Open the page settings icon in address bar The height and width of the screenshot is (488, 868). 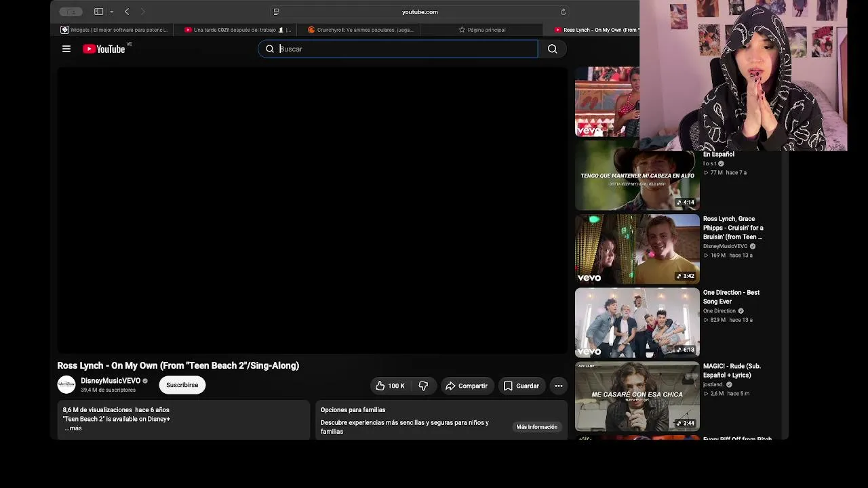(276, 12)
